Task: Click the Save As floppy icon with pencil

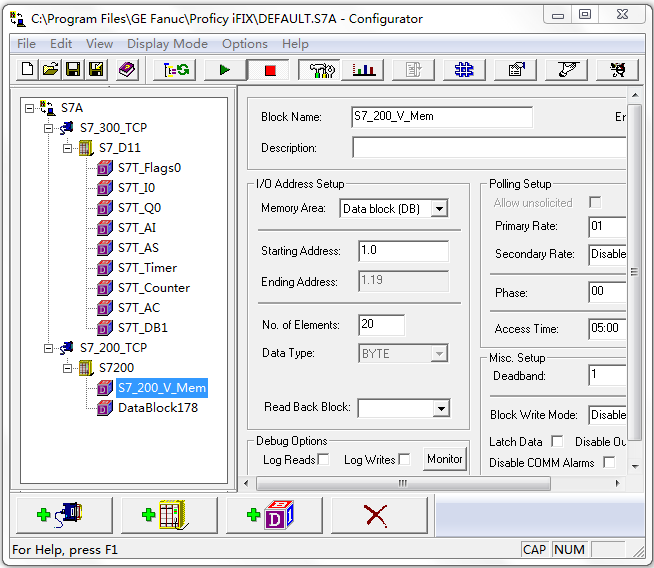Action: coord(96,69)
